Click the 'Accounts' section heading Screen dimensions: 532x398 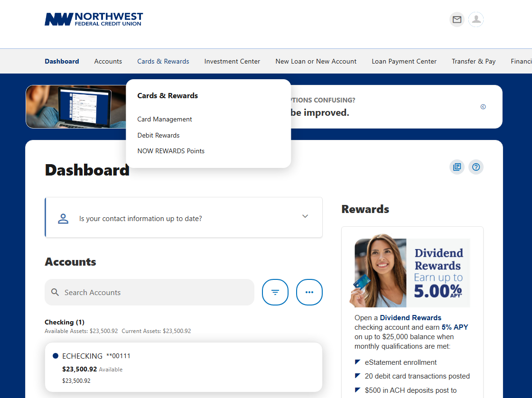[x=71, y=262]
